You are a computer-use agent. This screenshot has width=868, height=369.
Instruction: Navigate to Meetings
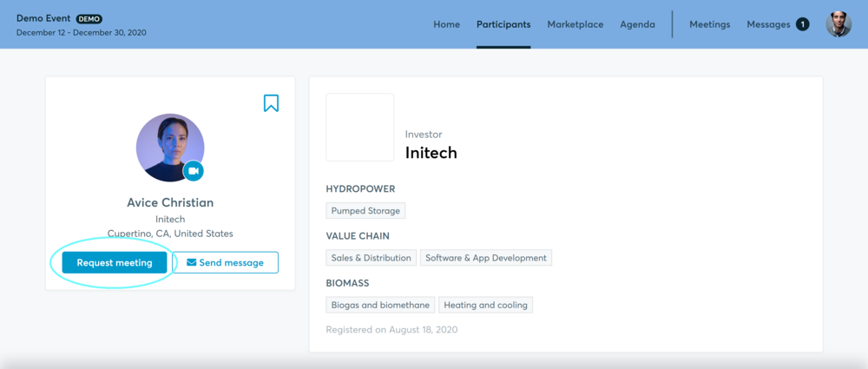tap(709, 24)
